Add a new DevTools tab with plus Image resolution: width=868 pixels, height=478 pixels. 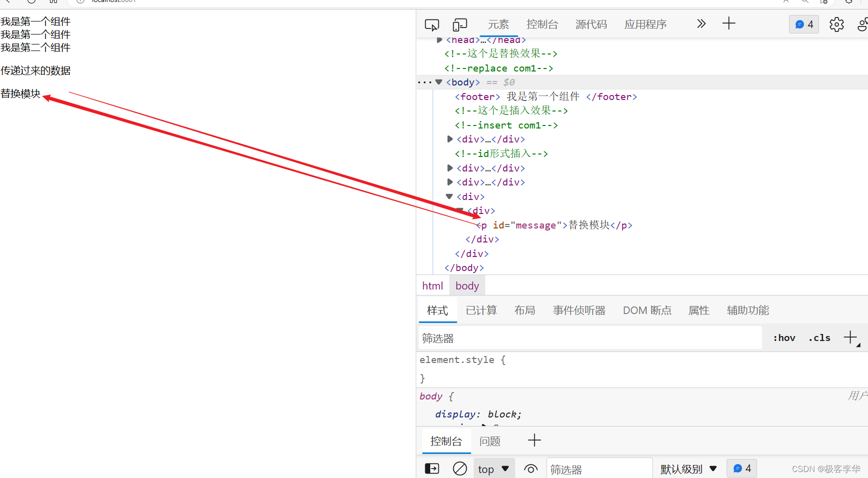click(729, 23)
